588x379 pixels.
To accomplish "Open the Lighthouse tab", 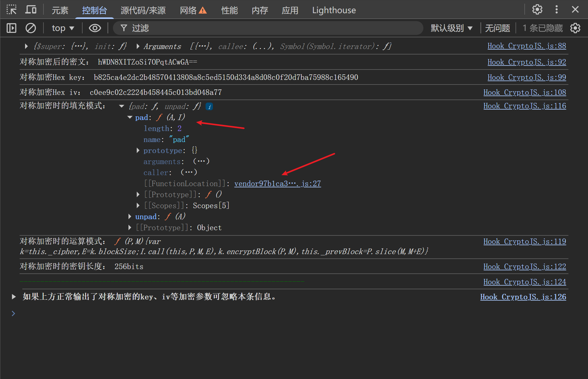I will pyautogui.click(x=334, y=10).
